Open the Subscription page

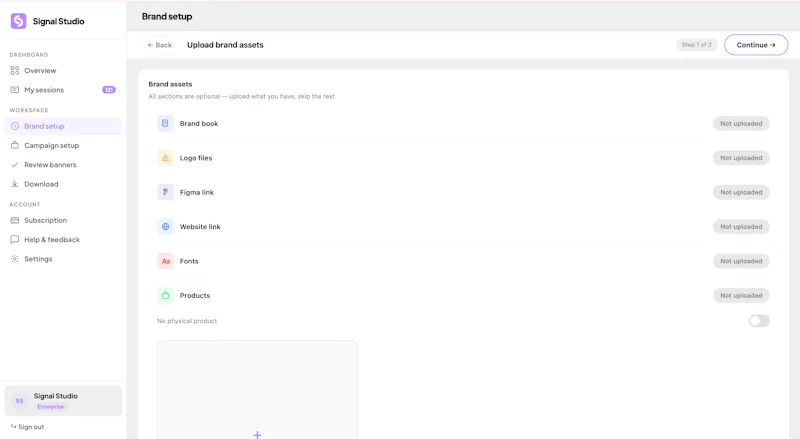[63, 221]
